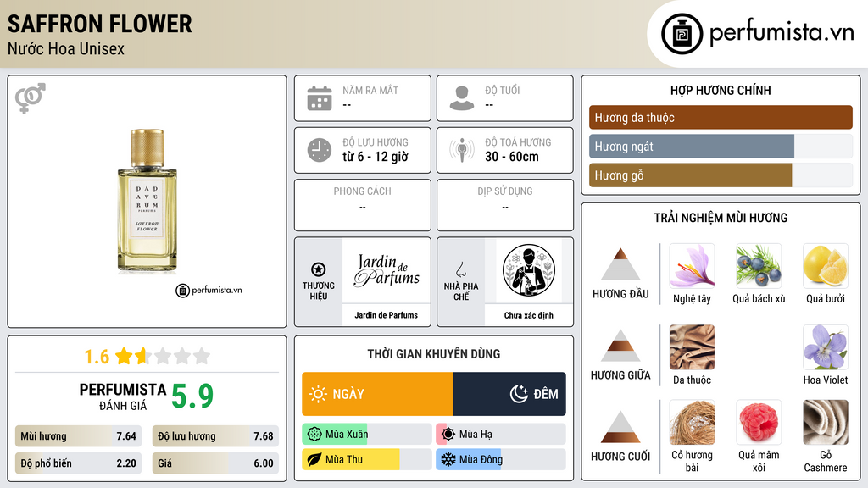Click the Jardin de Parfums brand logo
The width and height of the screenshot is (868, 488).
387,270
